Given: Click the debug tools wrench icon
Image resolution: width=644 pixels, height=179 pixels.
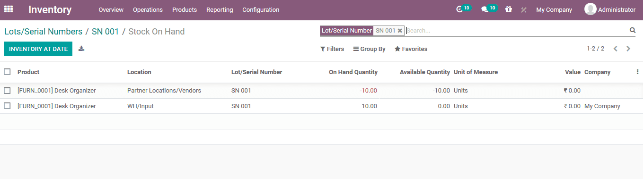Looking at the screenshot, I should pyautogui.click(x=524, y=9).
